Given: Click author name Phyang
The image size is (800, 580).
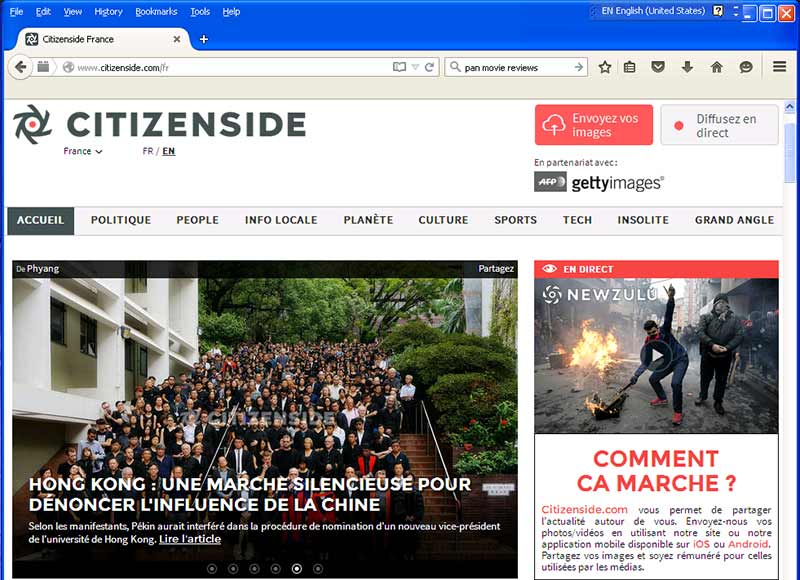Looking at the screenshot, I should [43, 268].
